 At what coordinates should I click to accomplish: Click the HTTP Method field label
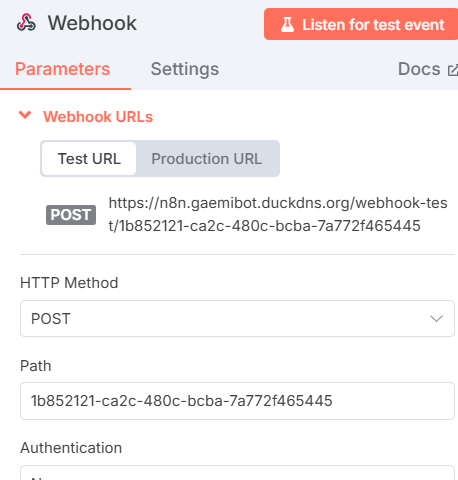(69, 283)
